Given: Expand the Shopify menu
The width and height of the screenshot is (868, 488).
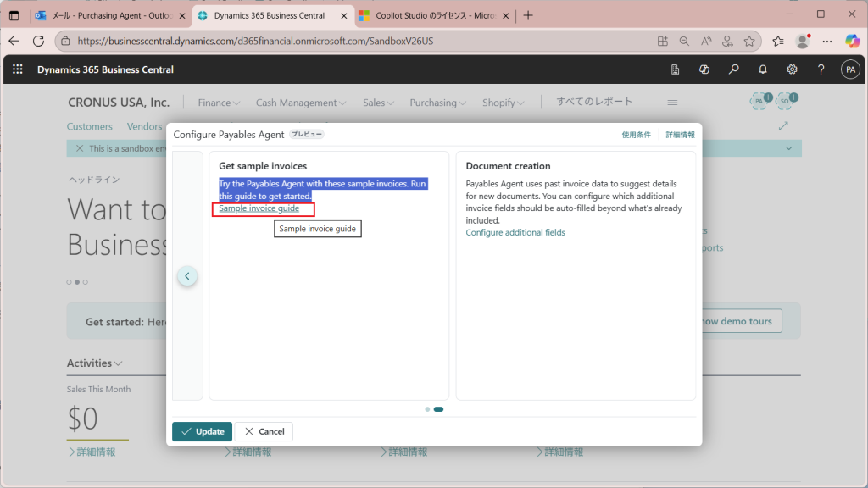Looking at the screenshot, I should click(x=503, y=103).
